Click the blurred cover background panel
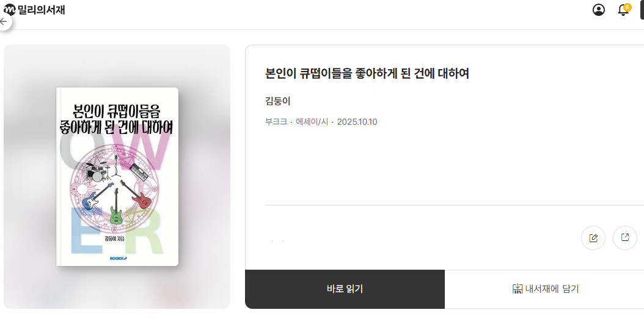Image resolution: width=644 pixels, height=318 pixels. pyautogui.click(x=117, y=177)
